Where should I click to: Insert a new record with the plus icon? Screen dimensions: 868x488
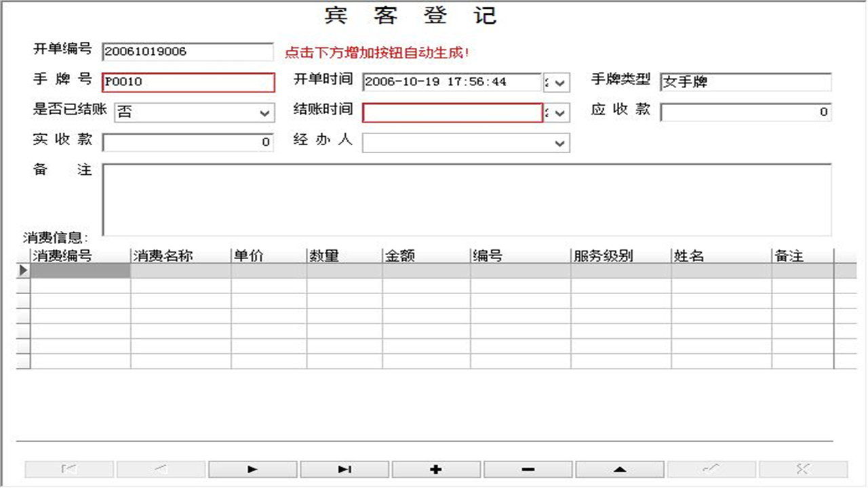[x=436, y=468]
